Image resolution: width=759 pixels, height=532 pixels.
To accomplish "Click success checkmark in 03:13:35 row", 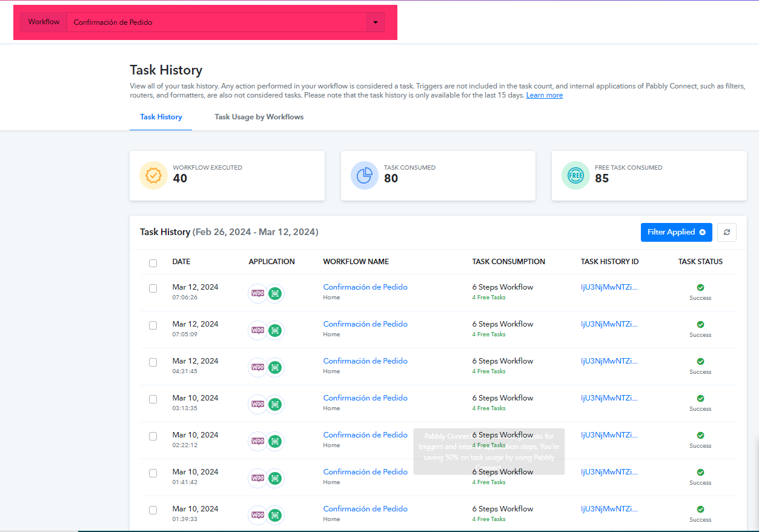I will coord(700,399).
